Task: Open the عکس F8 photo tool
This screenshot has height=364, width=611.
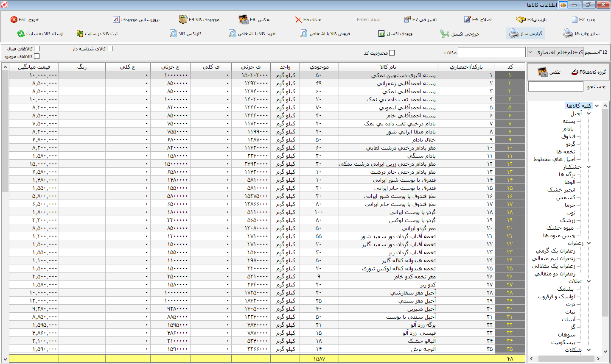Action: pyautogui.click(x=243, y=19)
